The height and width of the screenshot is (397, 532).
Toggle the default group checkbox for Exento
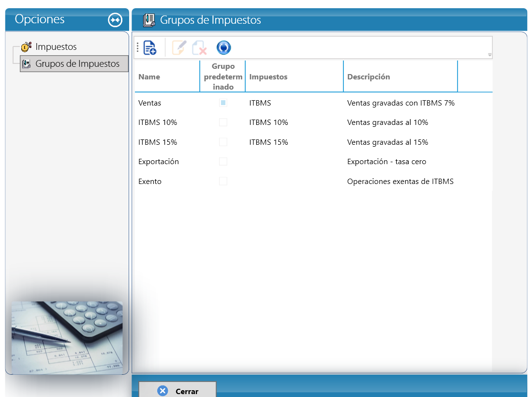pyautogui.click(x=223, y=181)
